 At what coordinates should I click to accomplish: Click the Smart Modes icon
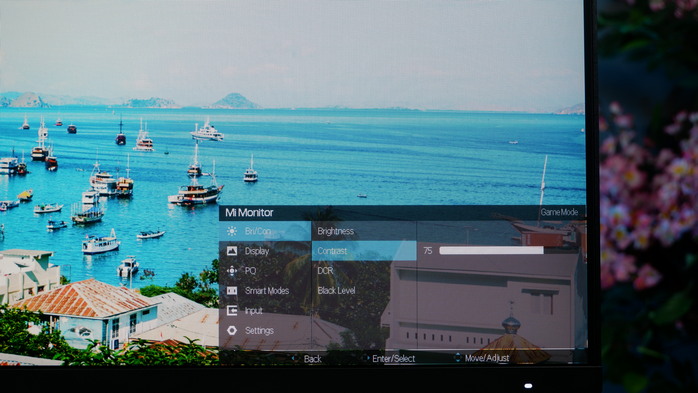click(231, 291)
